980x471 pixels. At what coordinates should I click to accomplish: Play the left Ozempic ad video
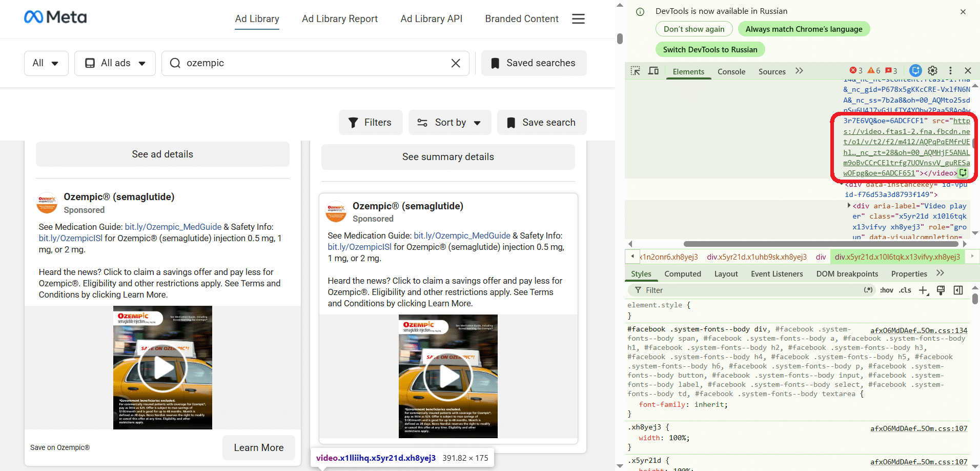(x=162, y=368)
